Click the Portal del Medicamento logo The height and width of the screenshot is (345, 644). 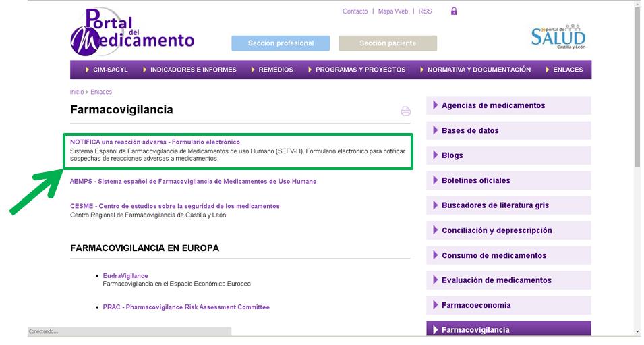pyautogui.click(x=131, y=33)
